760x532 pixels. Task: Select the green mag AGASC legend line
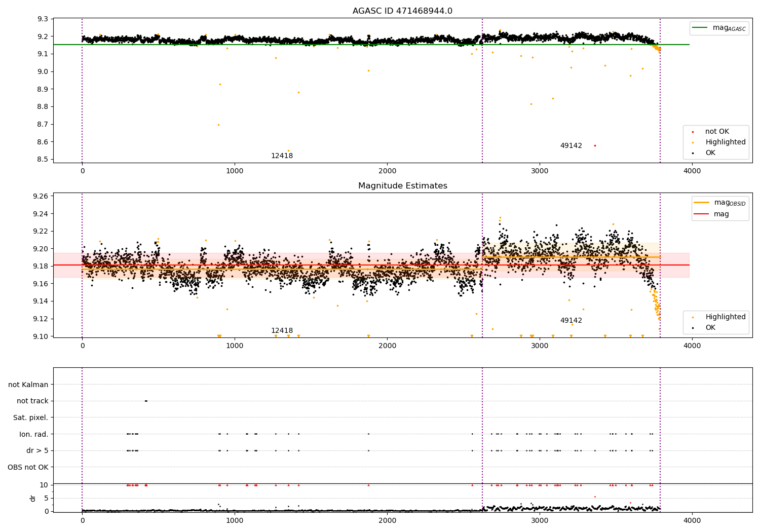(701, 28)
